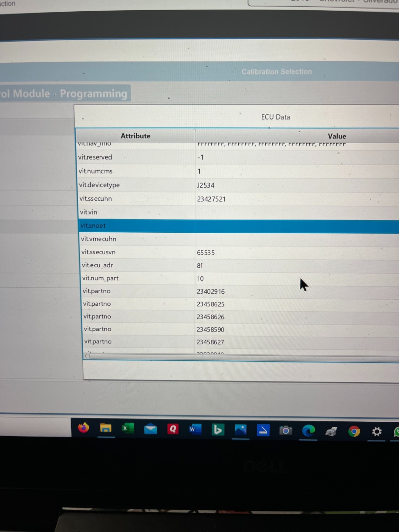This screenshot has width=399, height=532.
Task: Open Google Chrome from the taskbar
Action: [x=354, y=431]
